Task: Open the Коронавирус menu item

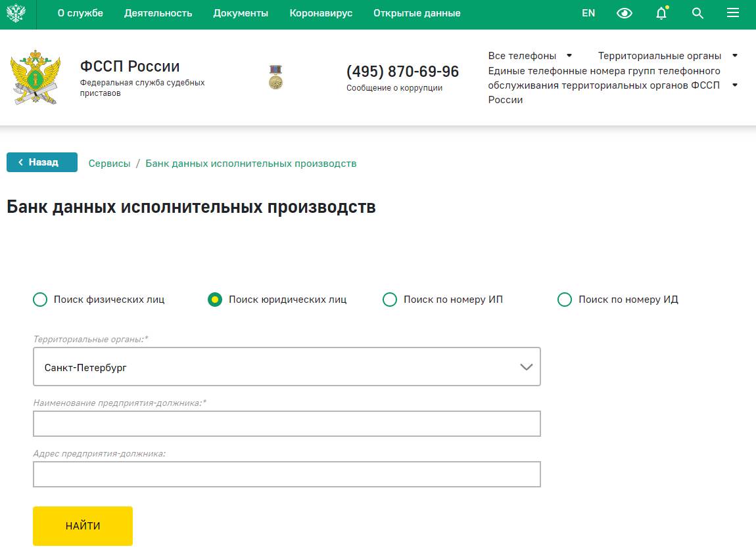Action: pos(321,13)
